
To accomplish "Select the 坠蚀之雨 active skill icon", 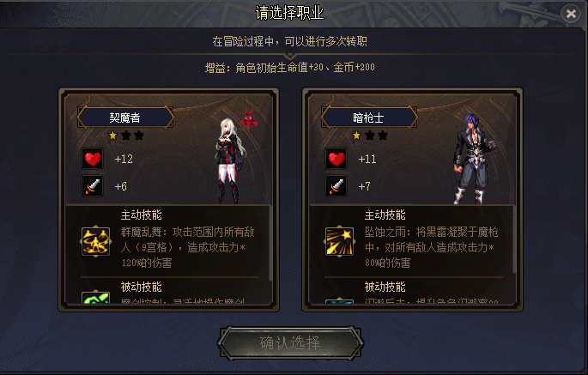I will [x=339, y=242].
